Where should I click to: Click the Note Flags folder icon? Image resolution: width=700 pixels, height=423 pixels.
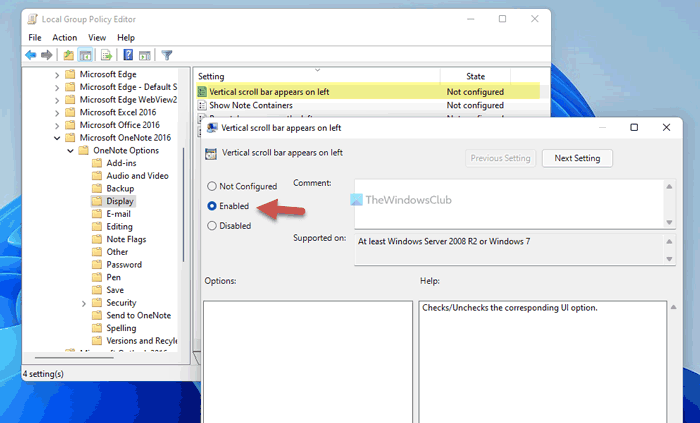tap(97, 239)
